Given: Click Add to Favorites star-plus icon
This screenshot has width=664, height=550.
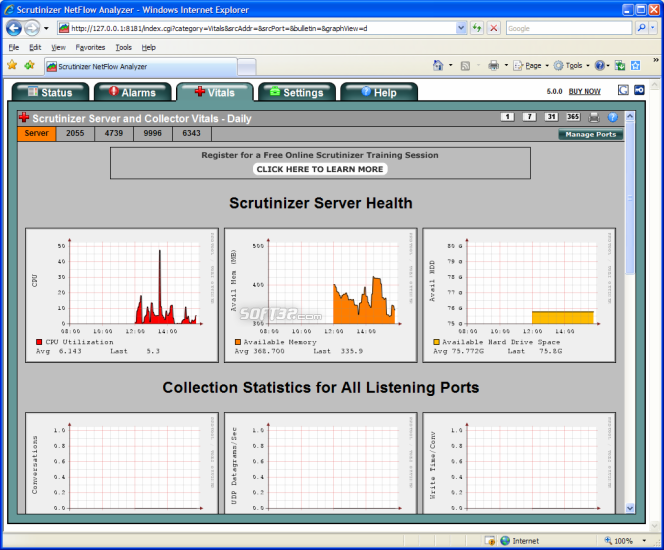Looking at the screenshot, I should pyautogui.click(x=29, y=65).
